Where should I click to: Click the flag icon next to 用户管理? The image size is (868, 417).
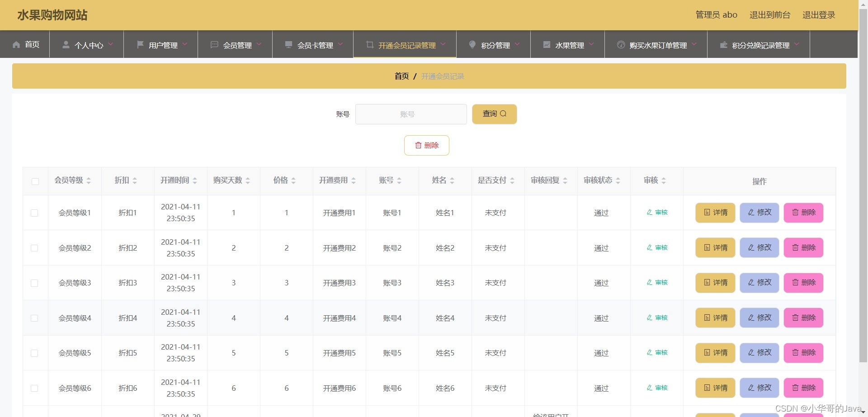click(140, 44)
